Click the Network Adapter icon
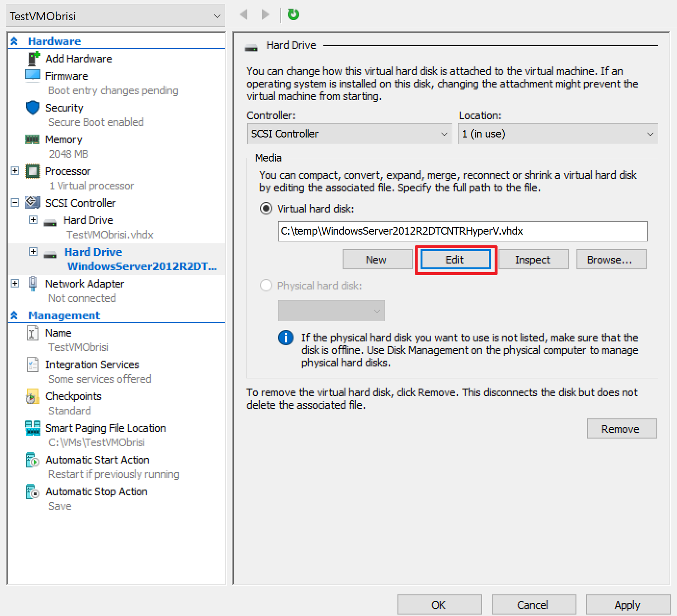 32,284
